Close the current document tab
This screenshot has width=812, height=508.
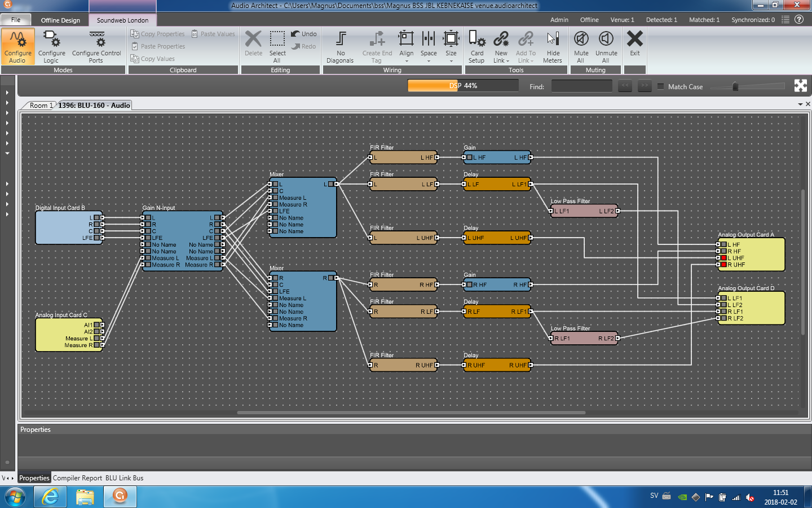point(807,104)
